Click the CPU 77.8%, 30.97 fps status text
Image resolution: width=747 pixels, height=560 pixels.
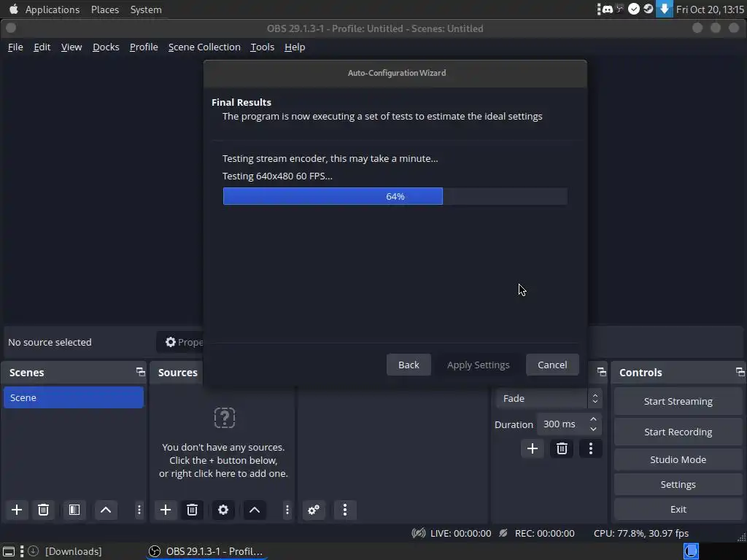640,533
